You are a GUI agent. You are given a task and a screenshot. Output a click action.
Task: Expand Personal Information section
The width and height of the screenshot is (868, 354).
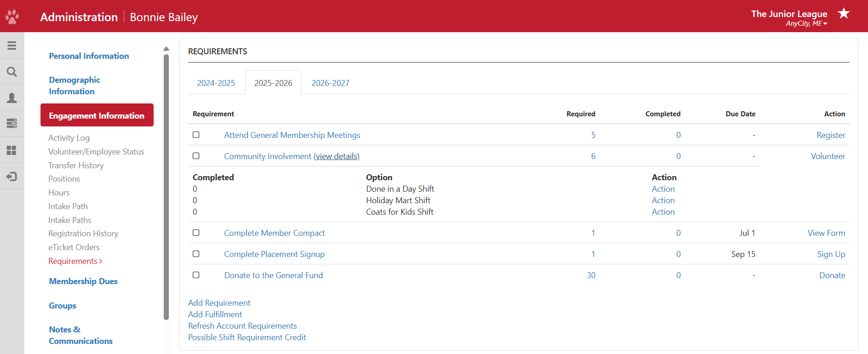click(x=89, y=56)
